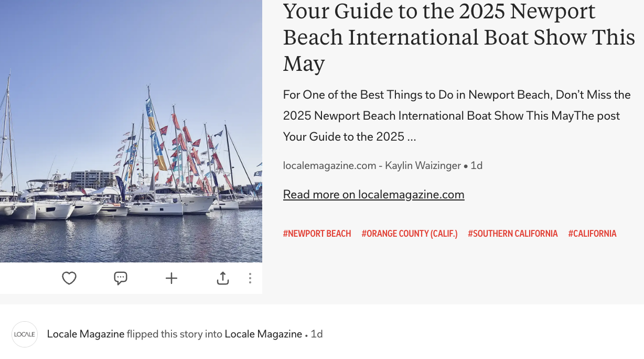Share the article via the share icon
This screenshot has width=644, height=359.
point(223,278)
